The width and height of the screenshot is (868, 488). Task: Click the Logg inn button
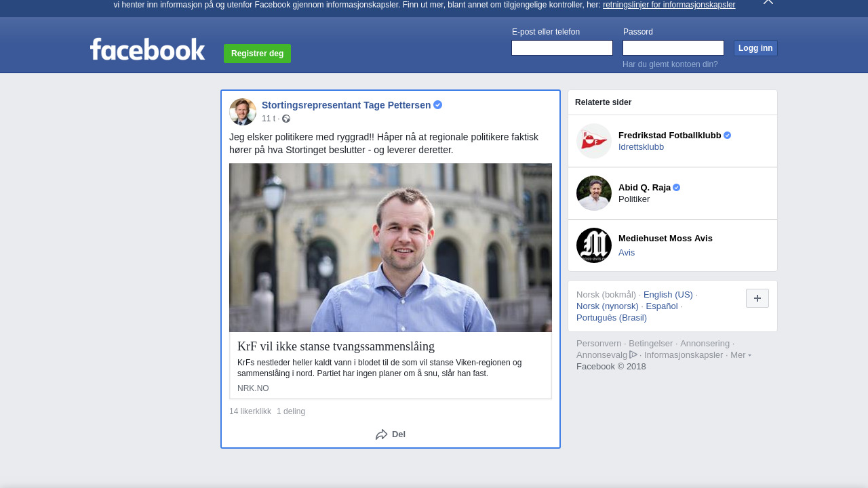coord(755,48)
